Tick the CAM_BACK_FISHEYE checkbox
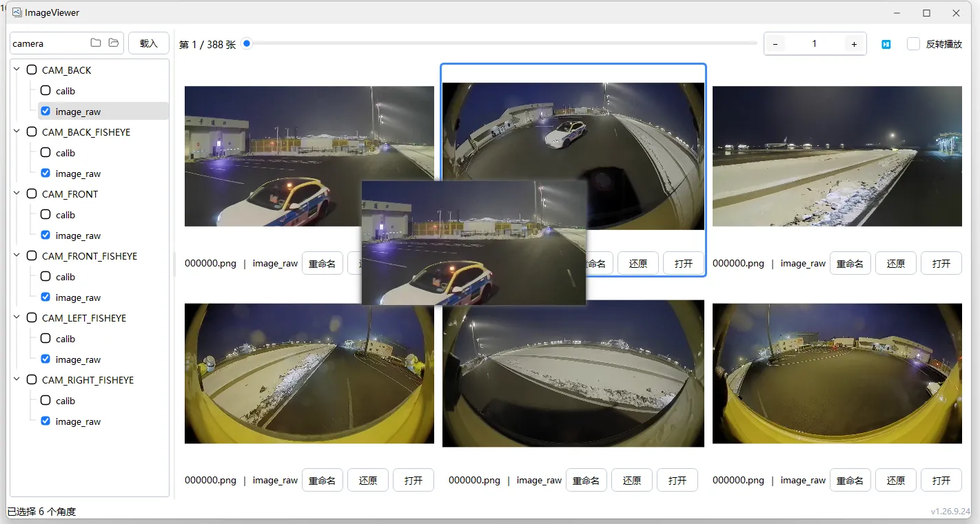 coord(32,132)
